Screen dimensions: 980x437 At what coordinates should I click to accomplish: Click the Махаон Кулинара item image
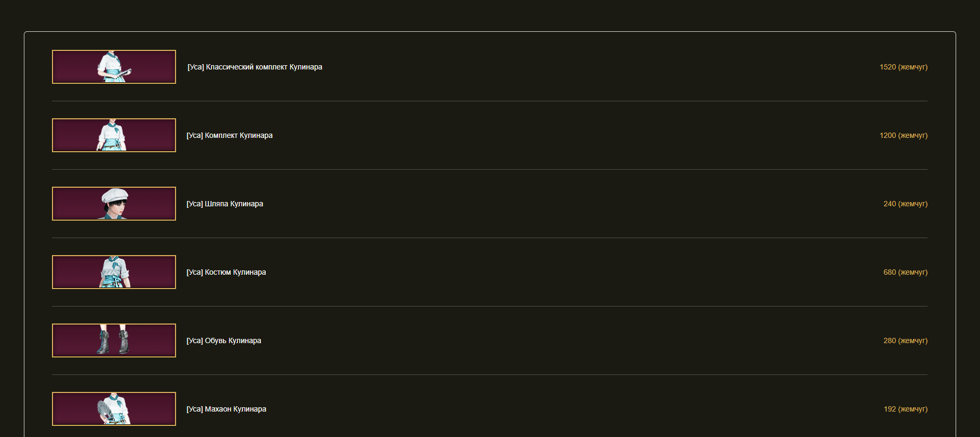(114, 409)
